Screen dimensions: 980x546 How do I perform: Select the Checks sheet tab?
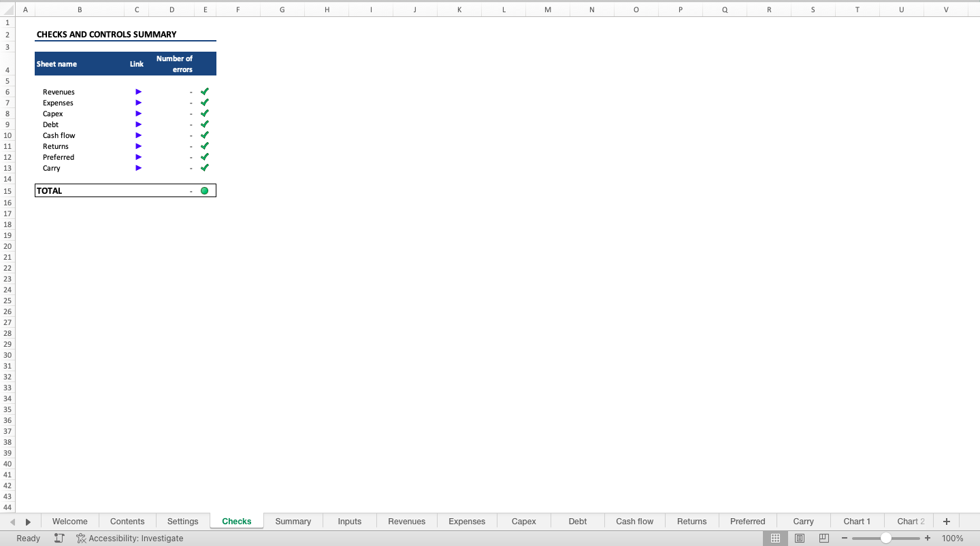pyautogui.click(x=237, y=522)
